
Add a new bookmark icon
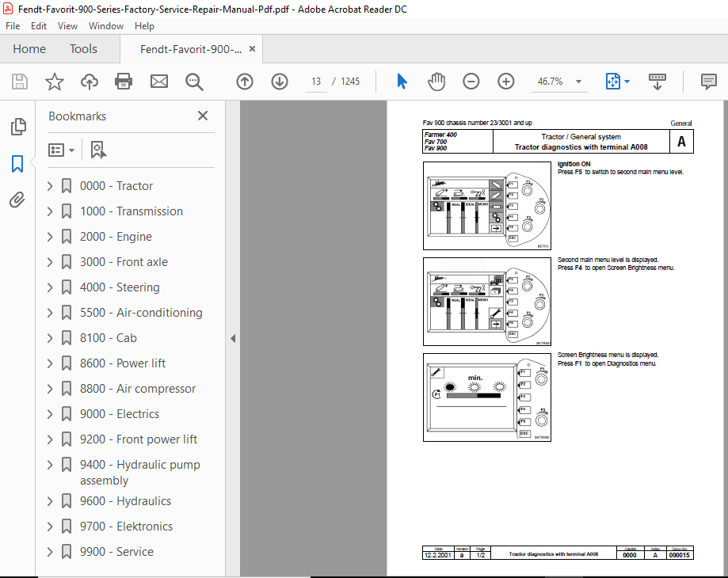point(98,150)
